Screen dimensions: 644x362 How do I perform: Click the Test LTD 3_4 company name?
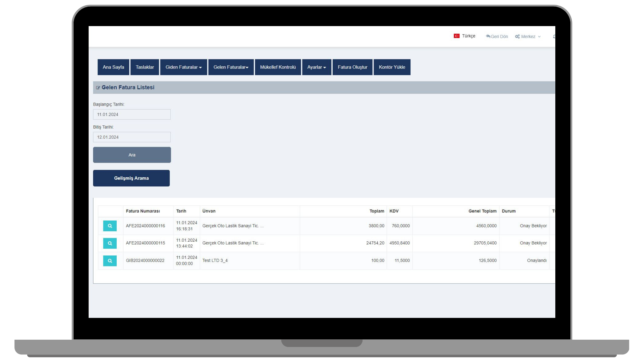(x=215, y=261)
